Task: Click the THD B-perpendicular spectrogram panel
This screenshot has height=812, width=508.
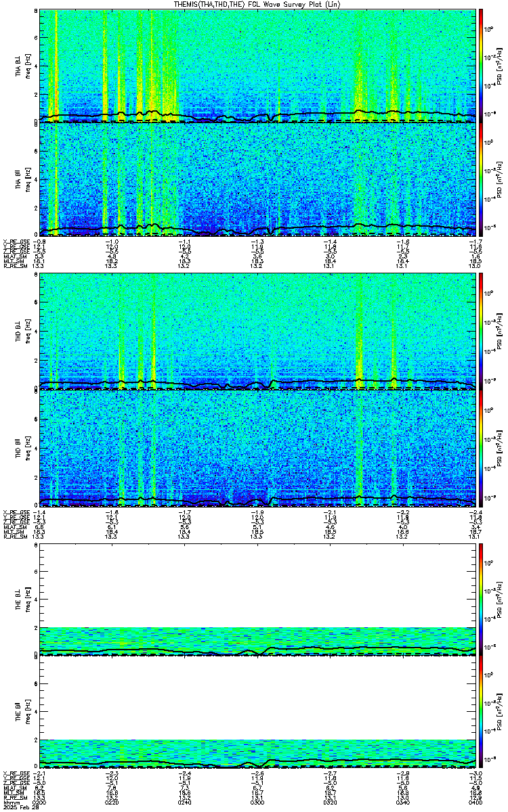Action: [257, 331]
